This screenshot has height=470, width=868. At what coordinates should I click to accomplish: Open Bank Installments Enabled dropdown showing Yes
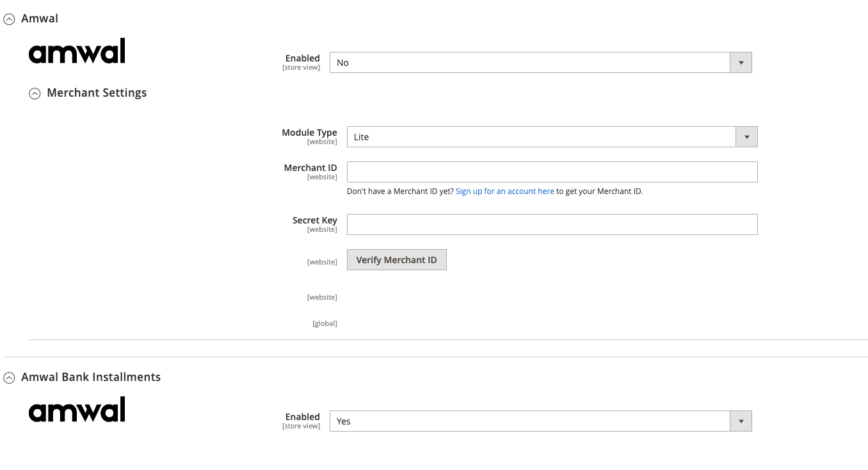click(540, 421)
